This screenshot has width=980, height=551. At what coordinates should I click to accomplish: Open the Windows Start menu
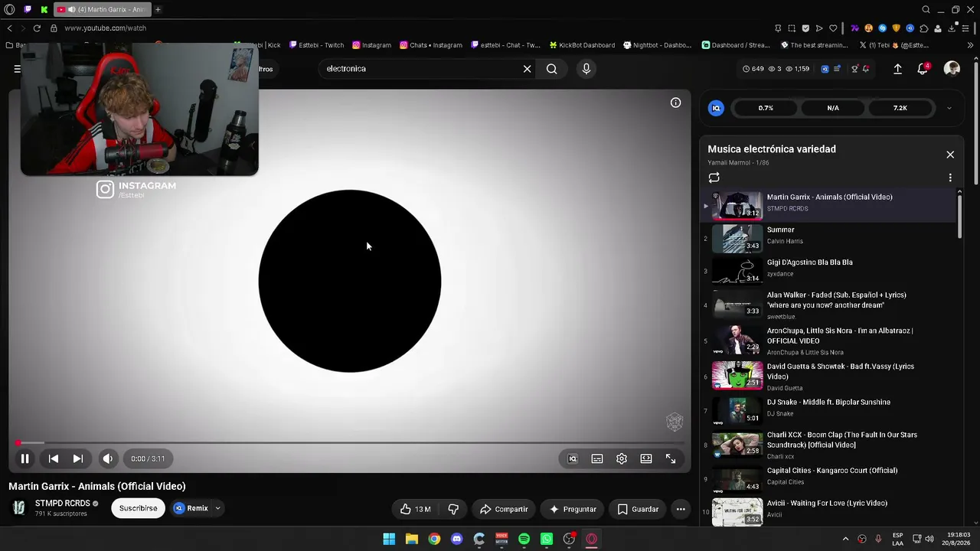click(389, 539)
